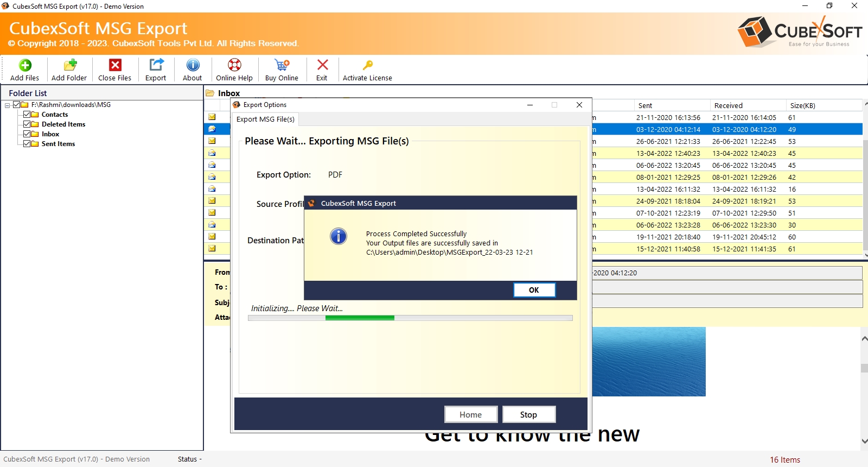Click the Sent column header
The height and width of the screenshot is (467, 868).
[x=672, y=105]
